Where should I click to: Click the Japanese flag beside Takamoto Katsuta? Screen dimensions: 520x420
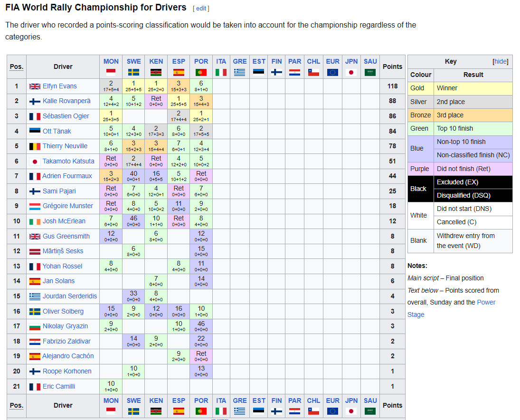(35, 161)
